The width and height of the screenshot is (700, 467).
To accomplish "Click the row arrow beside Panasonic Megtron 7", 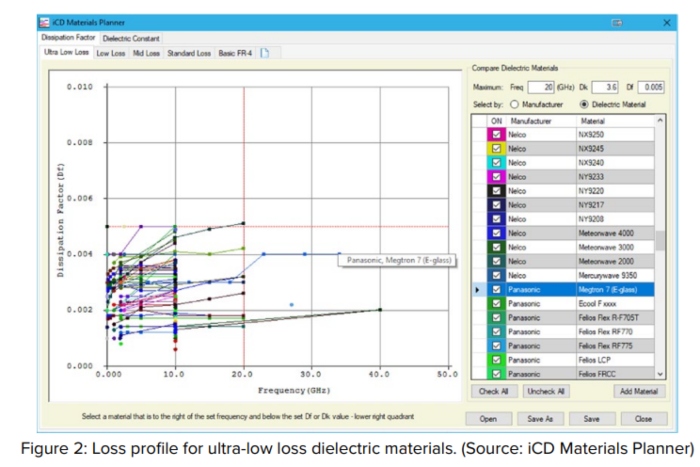I will (x=478, y=290).
